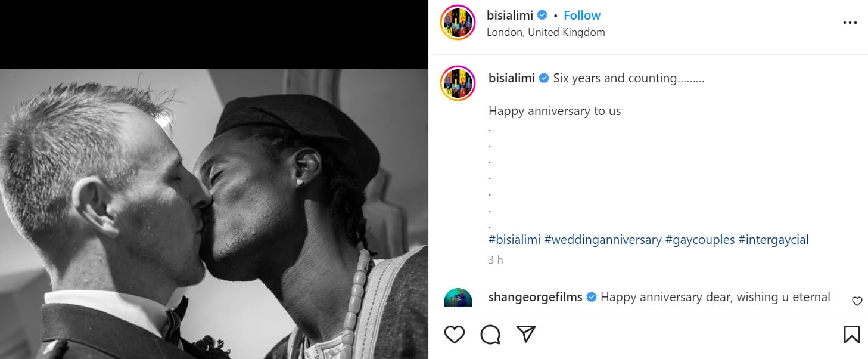Click the 3 h post timestamp

tap(496, 260)
